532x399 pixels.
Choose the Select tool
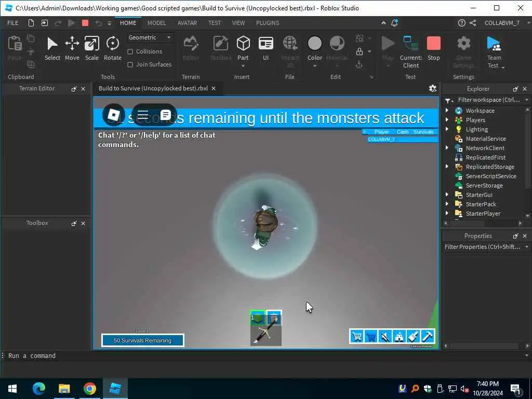coord(52,48)
